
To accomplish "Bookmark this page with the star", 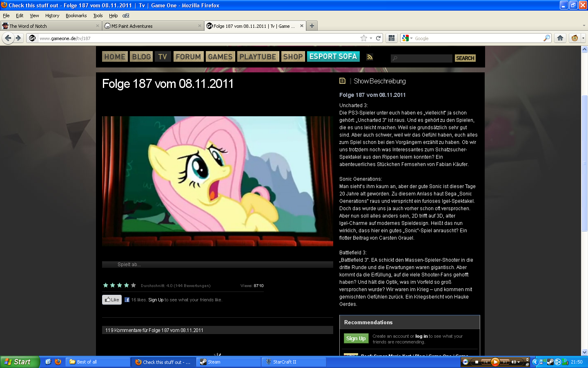I will pos(363,38).
